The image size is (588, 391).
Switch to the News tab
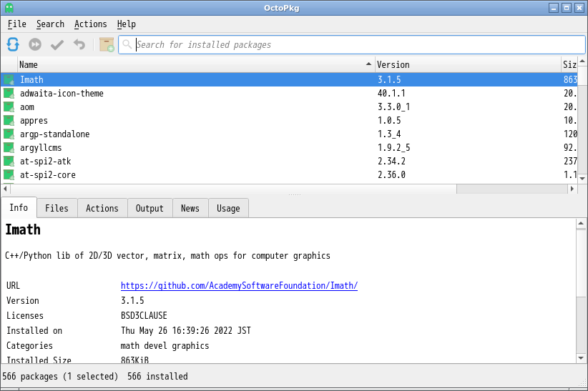[190, 208]
